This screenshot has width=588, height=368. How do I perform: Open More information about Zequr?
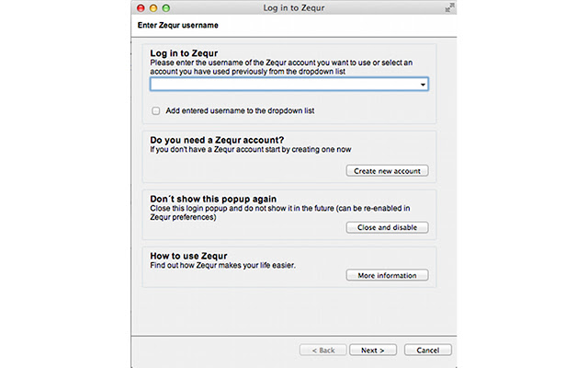pyautogui.click(x=387, y=275)
